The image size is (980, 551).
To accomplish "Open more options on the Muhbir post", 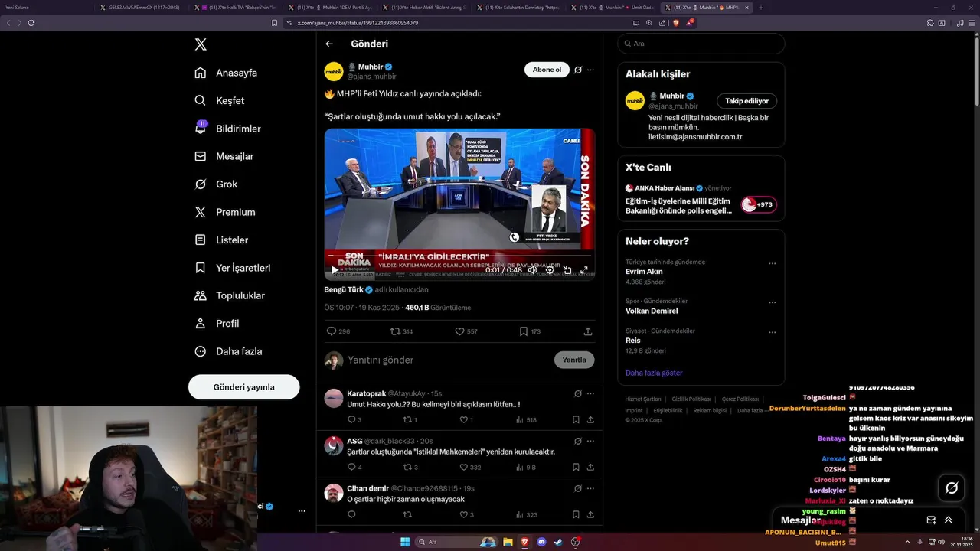I will (x=590, y=70).
